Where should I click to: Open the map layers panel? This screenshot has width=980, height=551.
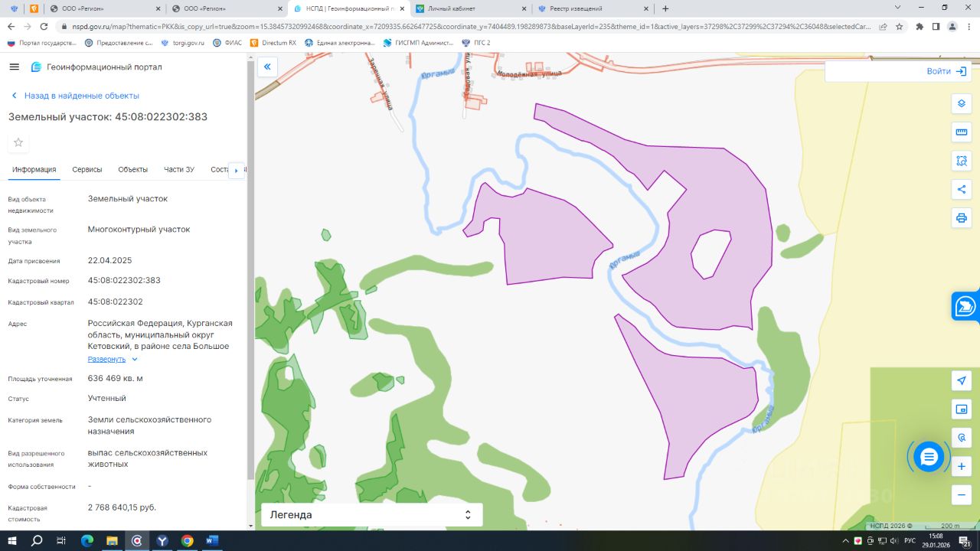[962, 104]
